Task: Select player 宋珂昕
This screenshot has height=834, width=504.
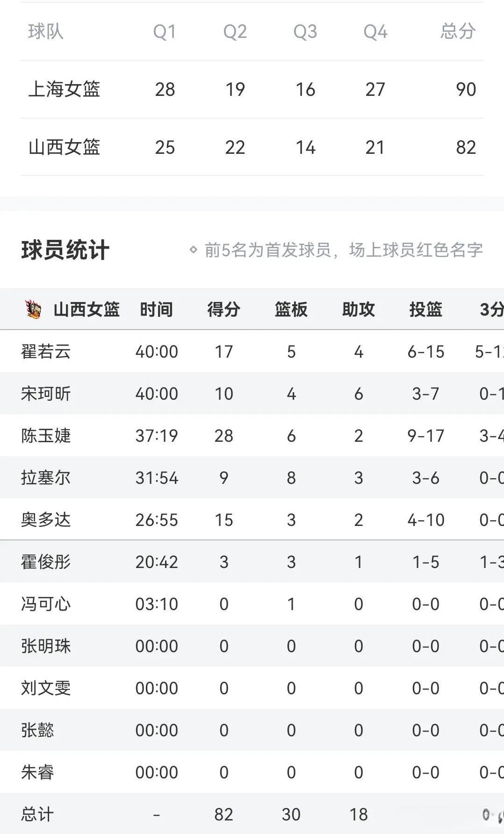Action: point(46,394)
